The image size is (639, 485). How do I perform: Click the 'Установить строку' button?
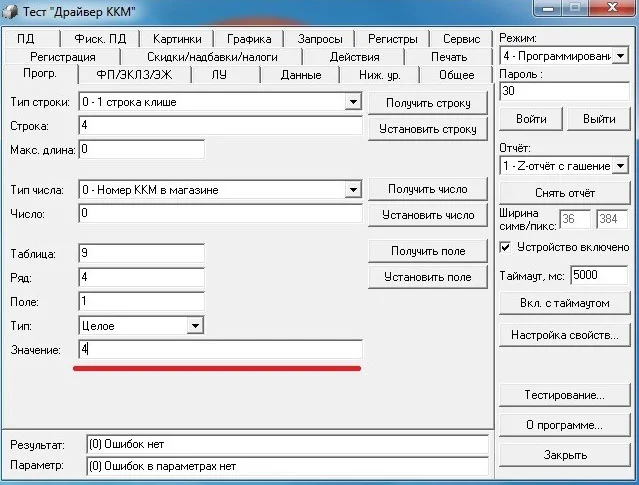point(428,129)
